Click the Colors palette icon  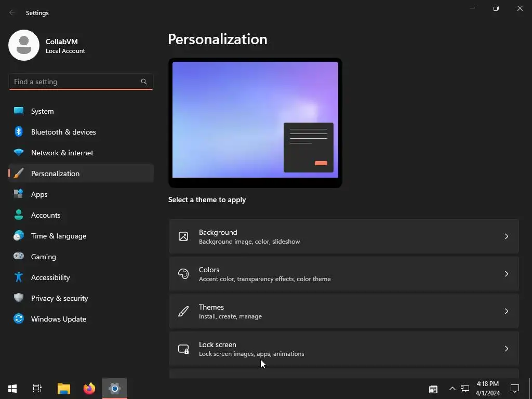[x=183, y=274]
